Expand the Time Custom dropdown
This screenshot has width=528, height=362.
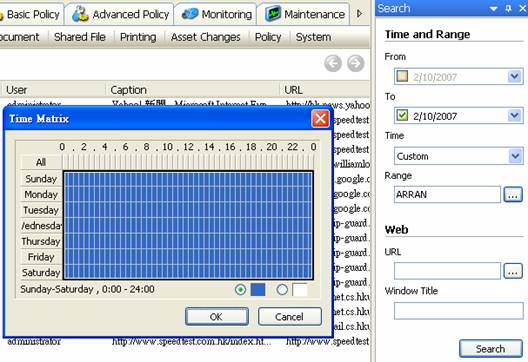point(515,156)
